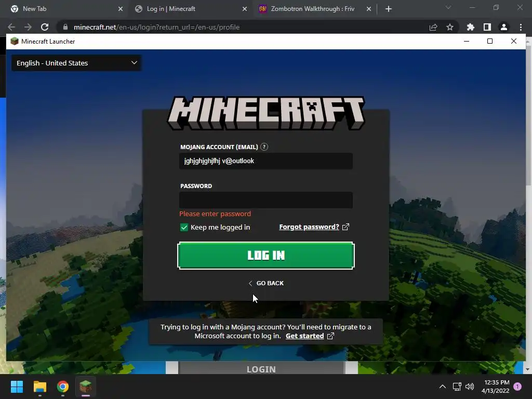Maximize the Minecraft Launcher window
The image size is (532, 399).
pos(490,42)
